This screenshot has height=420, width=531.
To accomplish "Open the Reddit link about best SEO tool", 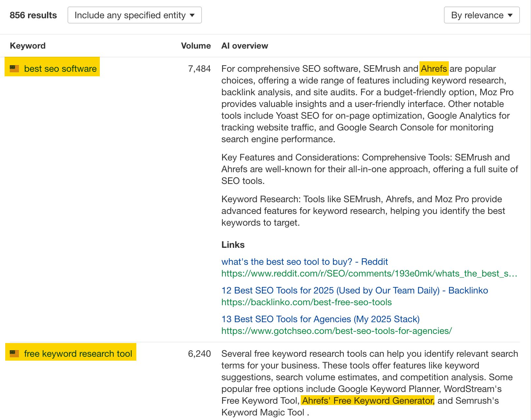I will click(304, 262).
